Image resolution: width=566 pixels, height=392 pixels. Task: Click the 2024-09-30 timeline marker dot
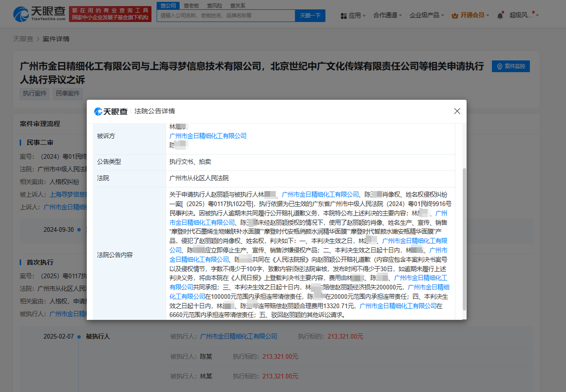(79, 229)
